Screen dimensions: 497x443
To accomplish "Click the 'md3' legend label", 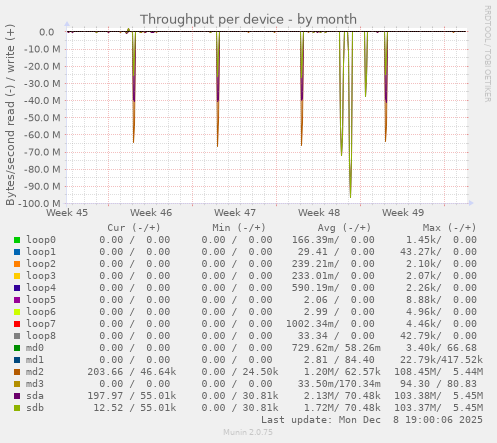I will point(35,384).
